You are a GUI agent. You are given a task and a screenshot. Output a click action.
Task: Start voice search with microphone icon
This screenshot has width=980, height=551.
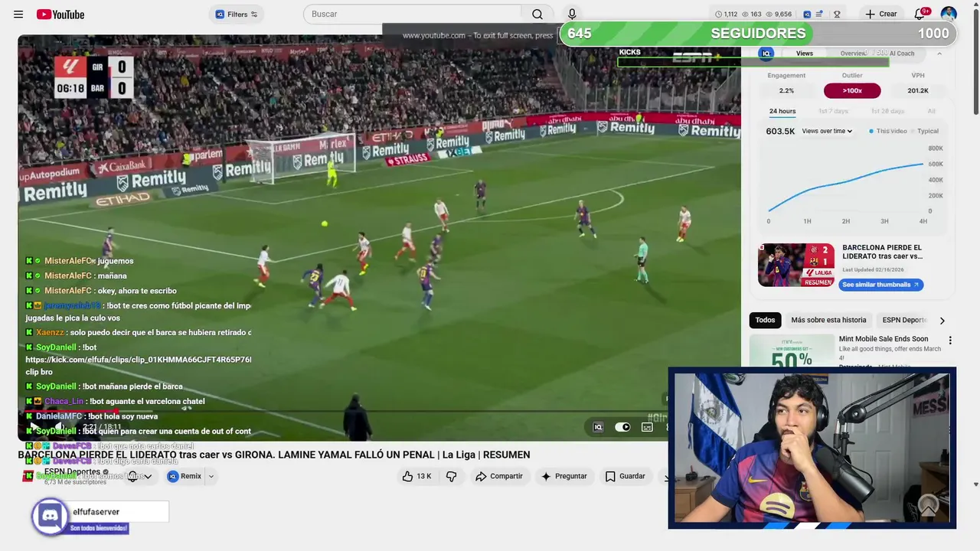[572, 15]
